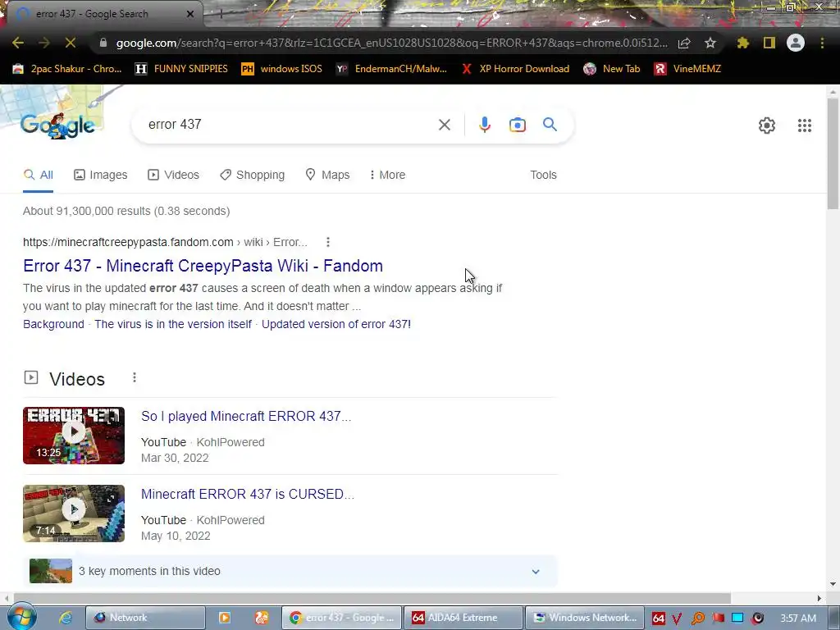Open the Background sitelink
The width and height of the screenshot is (840, 630).
tap(53, 324)
